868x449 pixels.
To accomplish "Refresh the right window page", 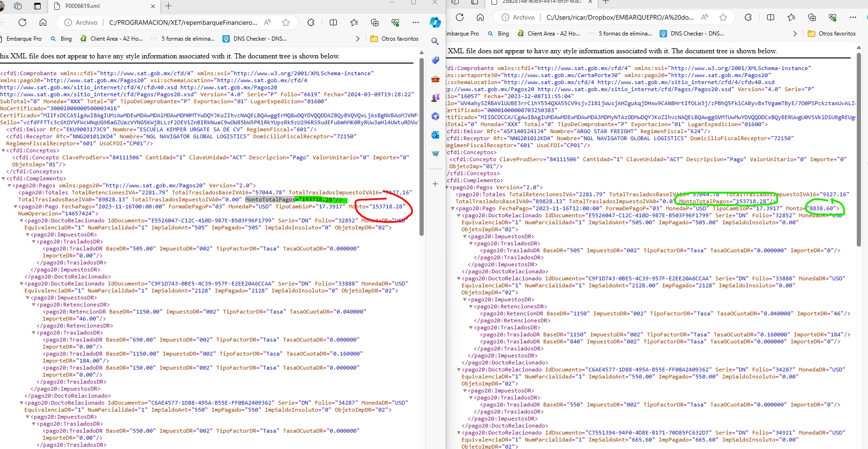I will pos(460,17).
